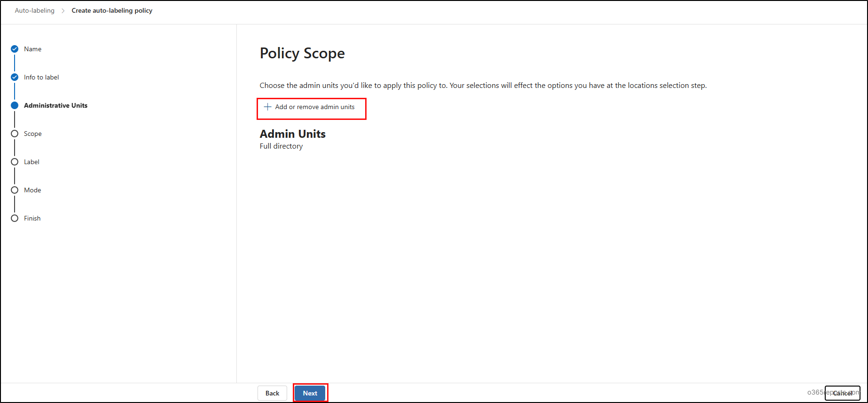
Task: Click the Next button
Action: point(310,393)
